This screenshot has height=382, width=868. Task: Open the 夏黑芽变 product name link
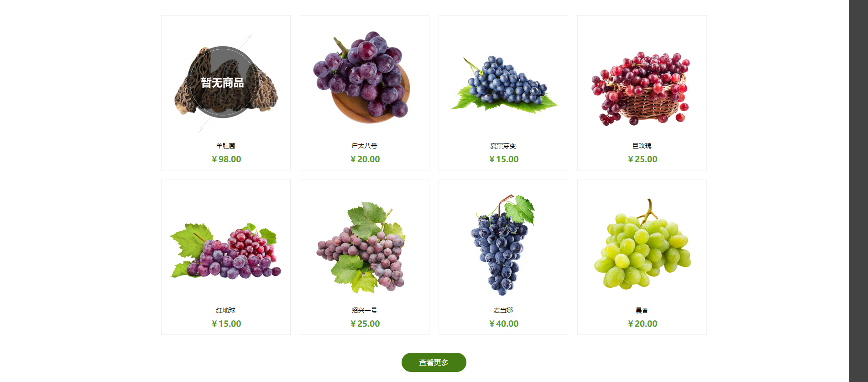(x=503, y=146)
